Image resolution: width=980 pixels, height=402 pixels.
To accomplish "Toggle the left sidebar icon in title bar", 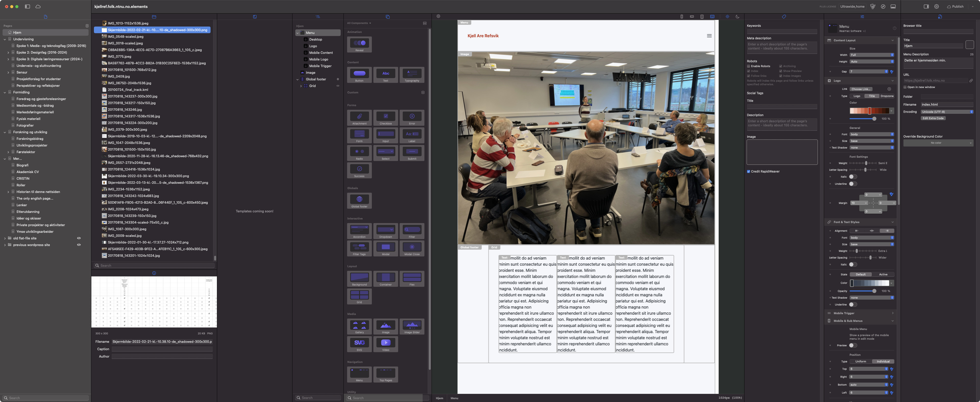I will pyautogui.click(x=27, y=6).
